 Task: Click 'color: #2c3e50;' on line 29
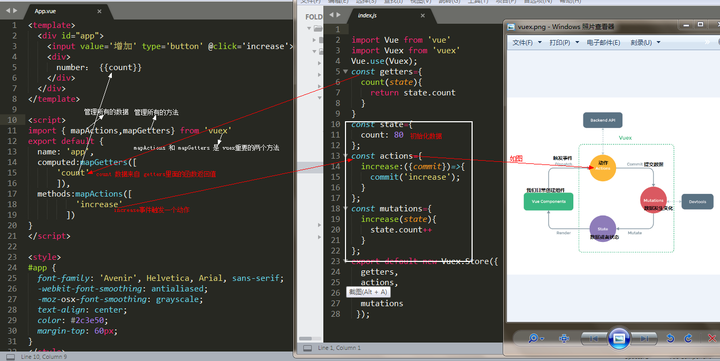point(73,321)
